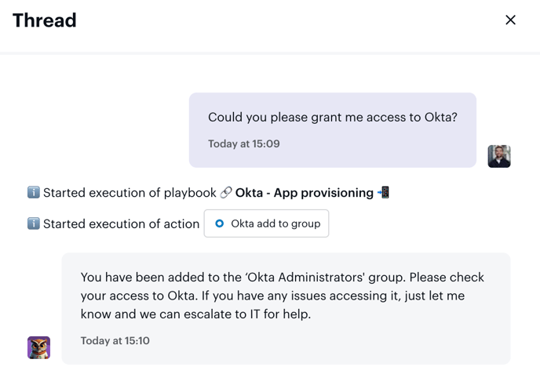Select the user's Okta access request message

pos(332,118)
